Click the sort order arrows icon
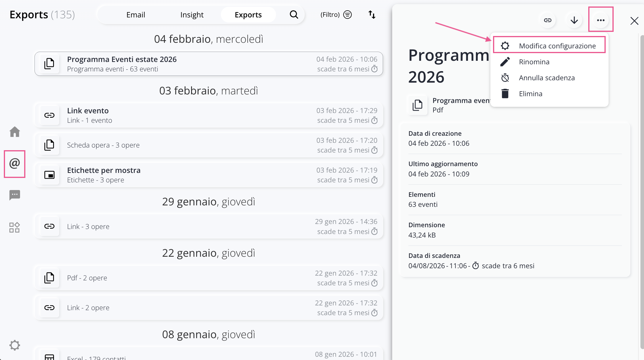This screenshot has width=644, height=360. (x=372, y=15)
